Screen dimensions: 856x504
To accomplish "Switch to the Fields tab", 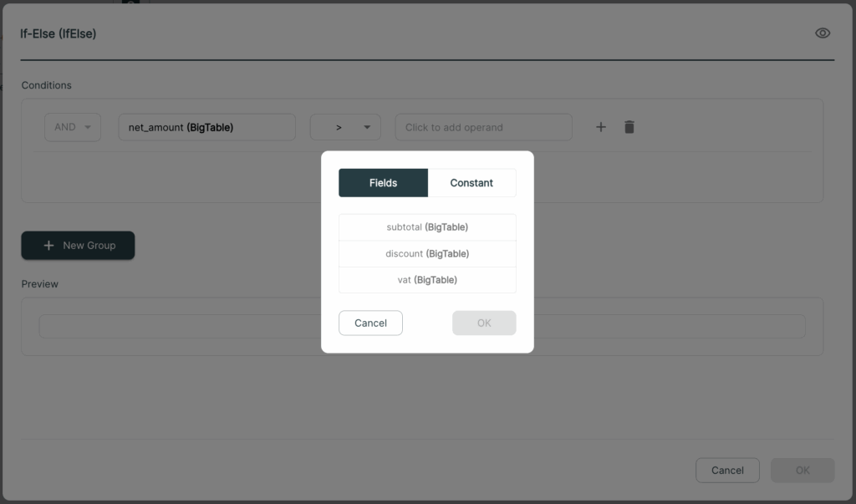I will [383, 183].
